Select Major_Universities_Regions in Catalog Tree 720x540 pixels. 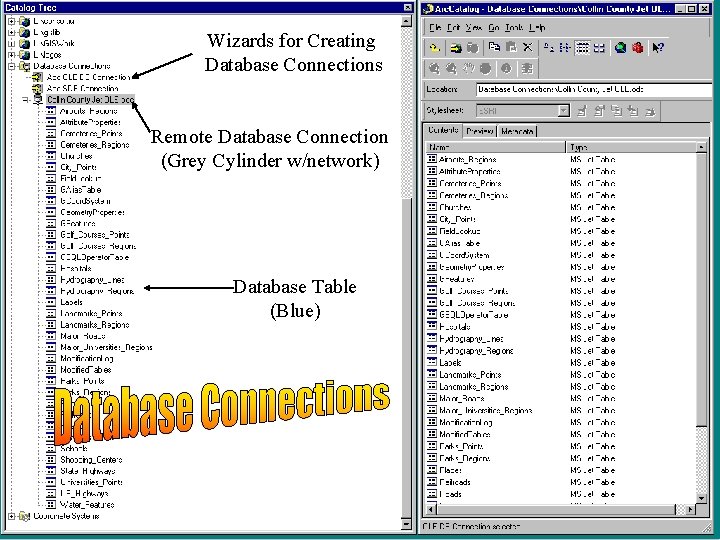(106, 347)
